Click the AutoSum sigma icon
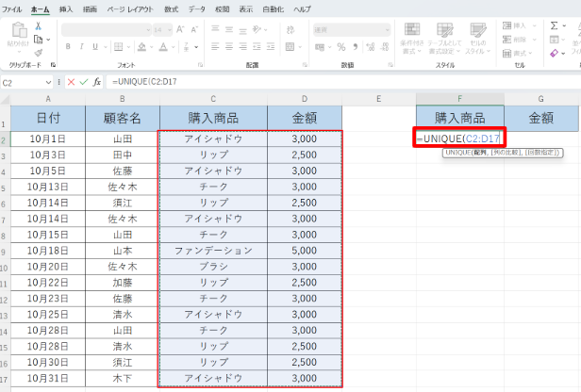The height and width of the screenshot is (392, 581). click(553, 26)
